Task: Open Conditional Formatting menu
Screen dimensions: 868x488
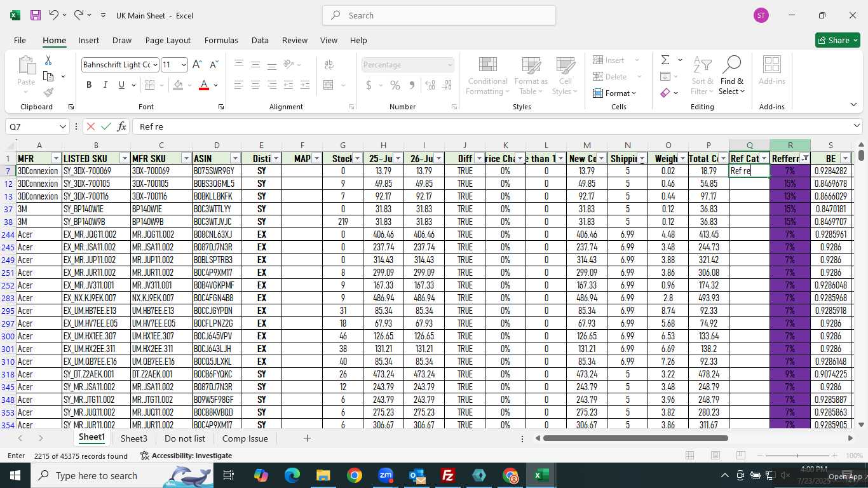Action: tap(487, 76)
